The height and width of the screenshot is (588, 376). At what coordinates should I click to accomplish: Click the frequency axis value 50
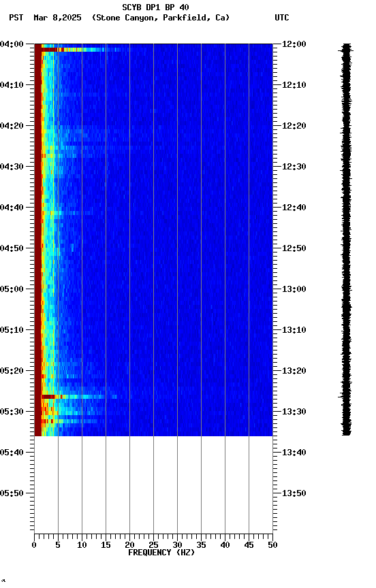coord(272,545)
